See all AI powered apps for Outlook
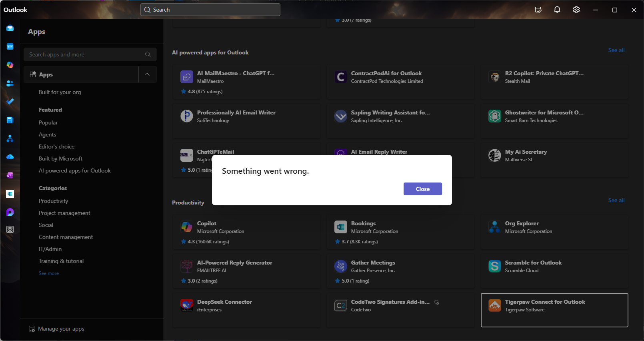 tap(616, 50)
